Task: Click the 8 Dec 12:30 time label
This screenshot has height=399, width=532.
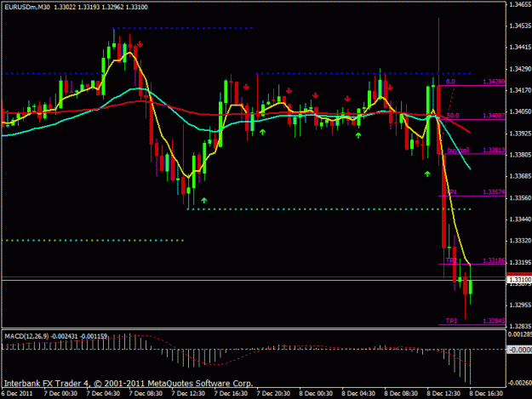Action: 443,394
